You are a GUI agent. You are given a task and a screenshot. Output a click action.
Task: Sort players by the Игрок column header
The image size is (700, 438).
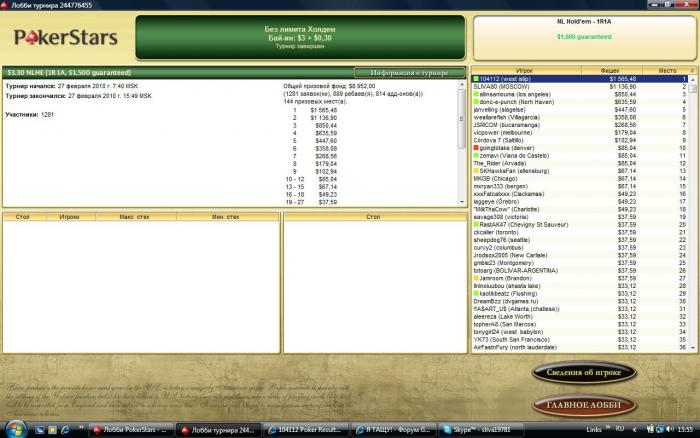coord(526,71)
